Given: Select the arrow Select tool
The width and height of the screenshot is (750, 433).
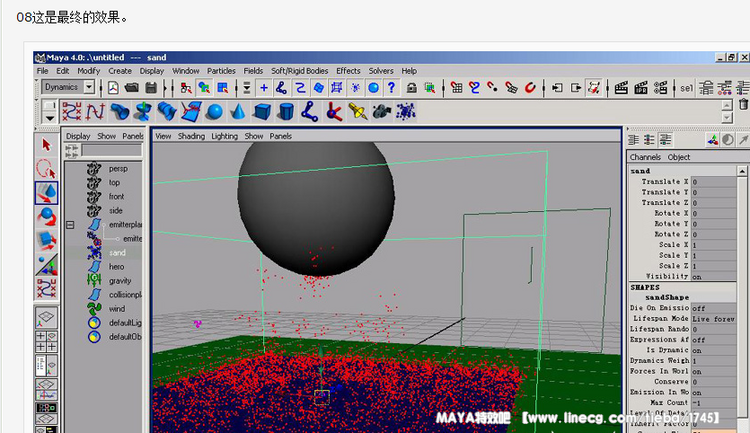Looking at the screenshot, I should point(46,144).
